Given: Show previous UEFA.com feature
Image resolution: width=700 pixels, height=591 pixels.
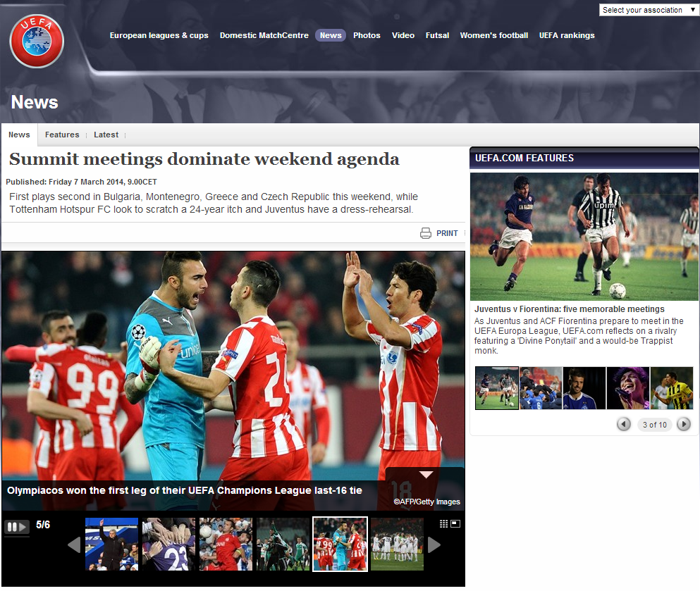Looking at the screenshot, I should pyautogui.click(x=624, y=424).
